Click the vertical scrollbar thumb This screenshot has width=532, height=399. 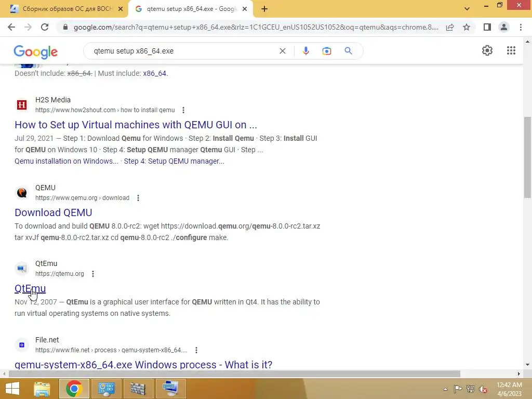point(527,157)
